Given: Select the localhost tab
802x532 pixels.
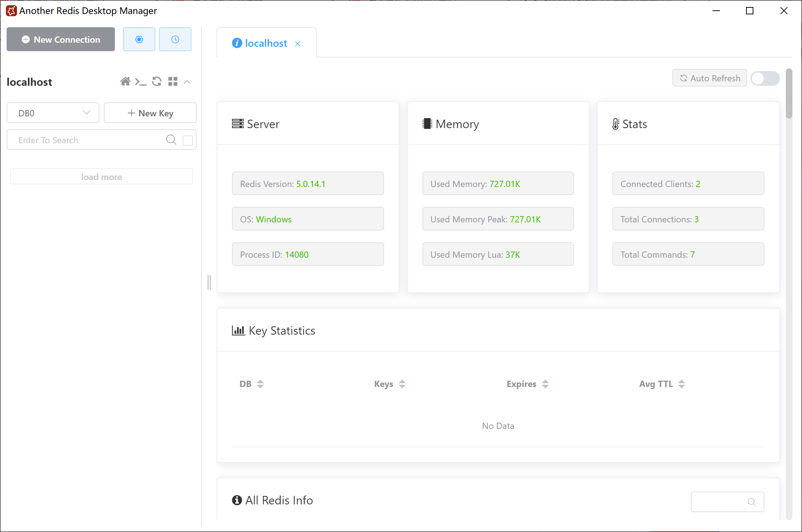Looking at the screenshot, I should pos(265,43).
